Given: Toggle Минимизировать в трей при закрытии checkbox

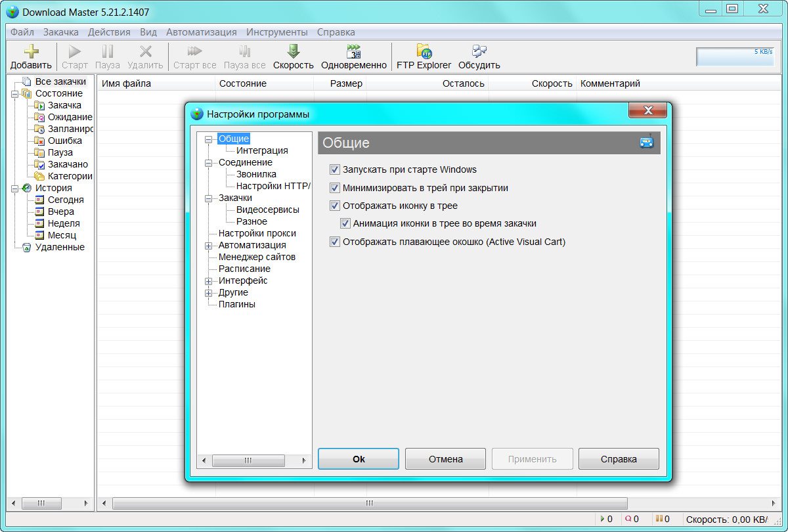Looking at the screenshot, I should (335, 188).
